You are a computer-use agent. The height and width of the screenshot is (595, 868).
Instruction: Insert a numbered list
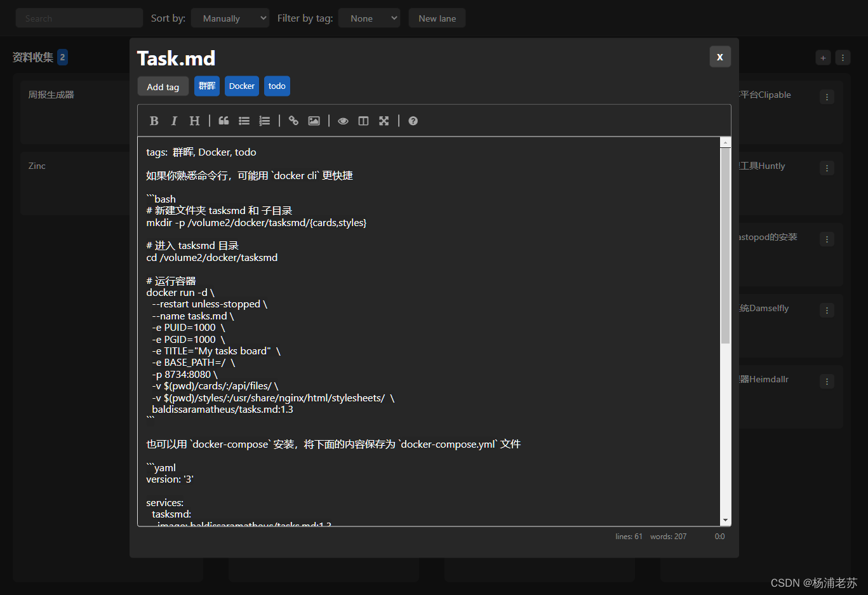[x=265, y=121]
